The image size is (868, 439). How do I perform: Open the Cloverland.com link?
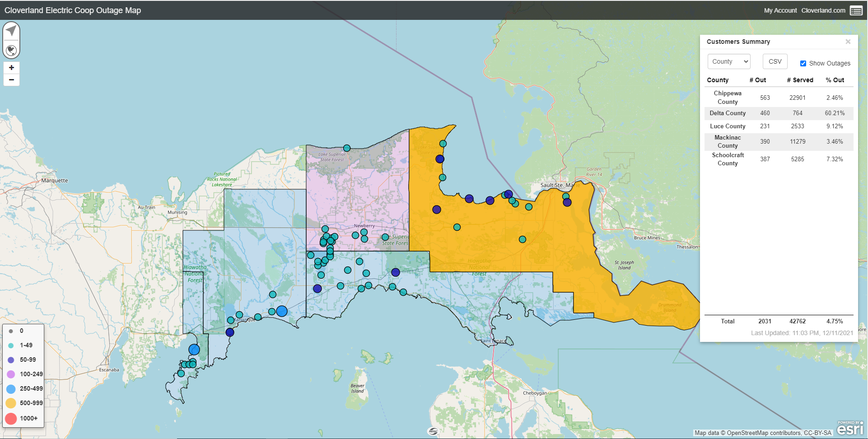pyautogui.click(x=823, y=10)
